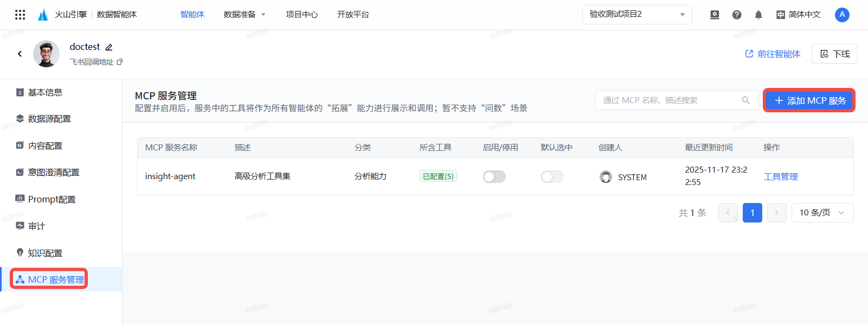
Task: Copy 飞书回调地址 with the copy icon
Action: click(120, 62)
